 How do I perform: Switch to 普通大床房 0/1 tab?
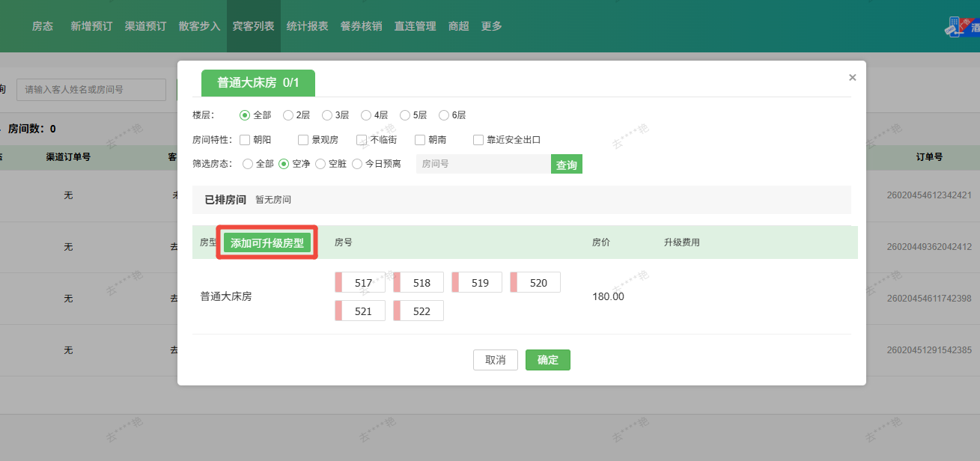pyautogui.click(x=258, y=83)
